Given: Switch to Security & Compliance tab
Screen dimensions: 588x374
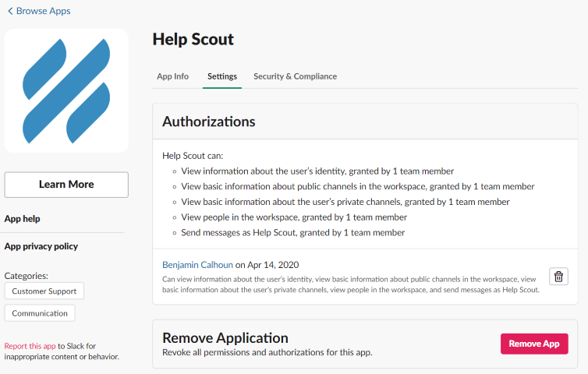Looking at the screenshot, I should (x=295, y=76).
